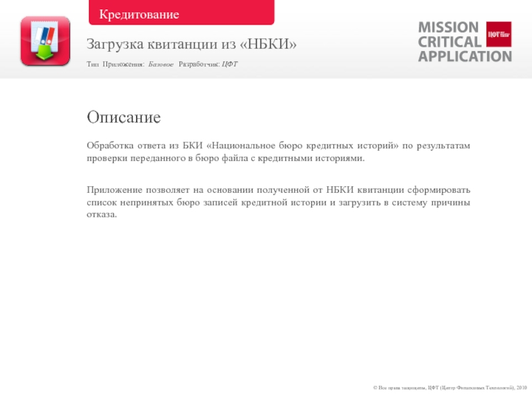This screenshot has width=532, height=399.
Task: Click the application type value Базовое
Action: [x=161, y=64]
